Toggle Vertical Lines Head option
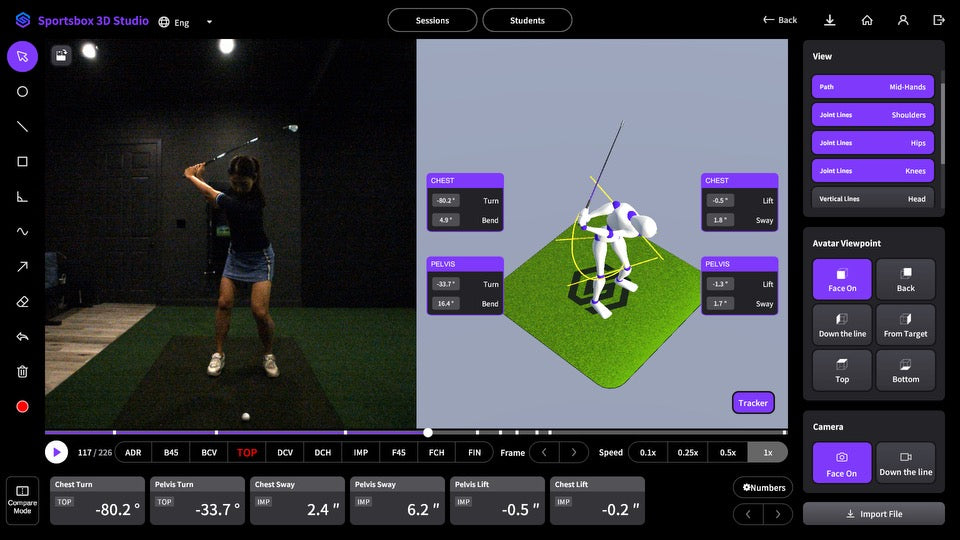 tap(872, 199)
